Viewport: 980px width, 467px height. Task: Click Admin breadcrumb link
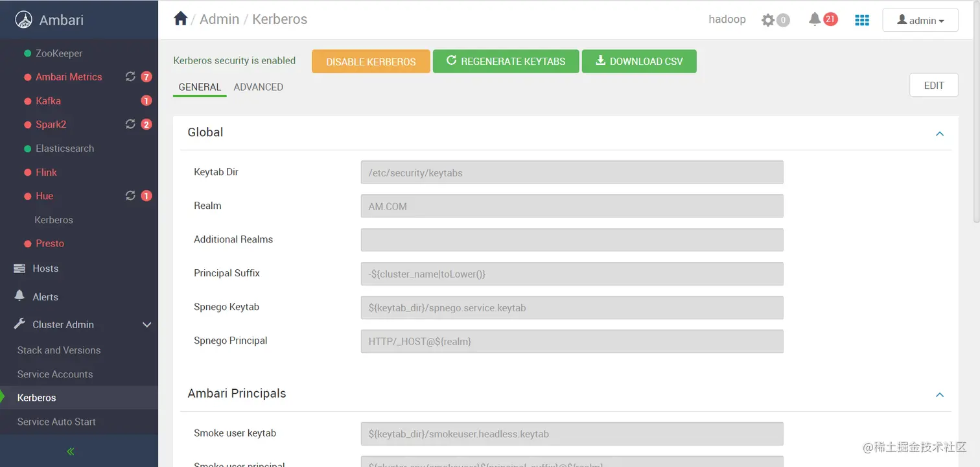[x=219, y=19]
